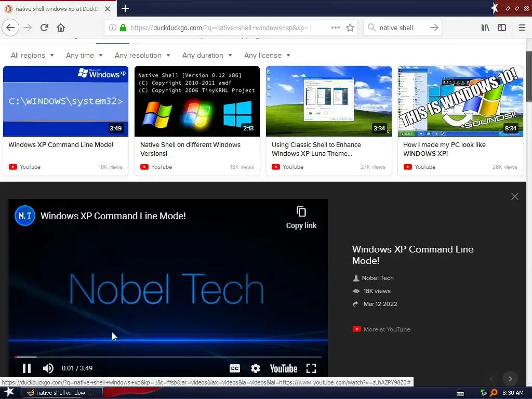This screenshot has height=399, width=532.
Task: Click the search go arrow
Action: (434, 28)
